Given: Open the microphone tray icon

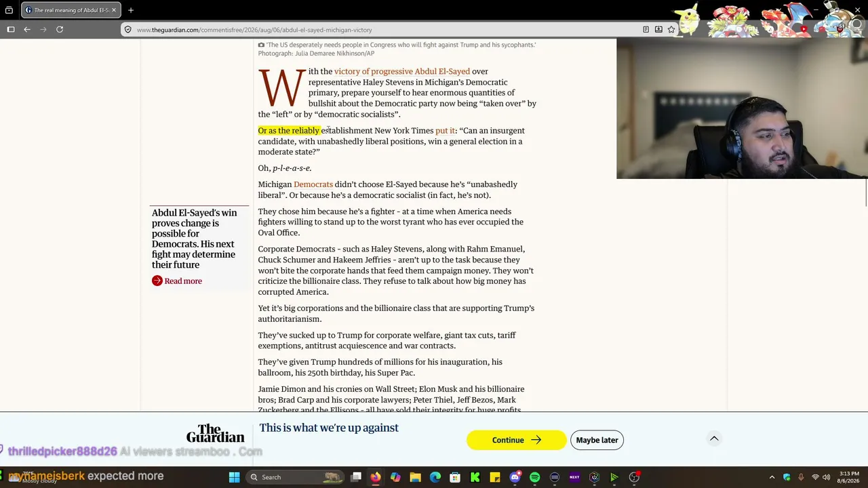Looking at the screenshot, I should (x=801, y=477).
